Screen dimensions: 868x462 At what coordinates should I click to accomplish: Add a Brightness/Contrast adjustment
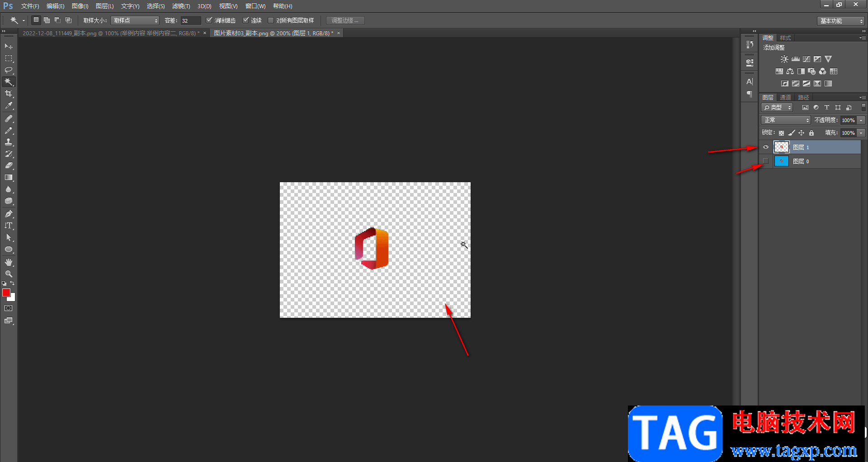[x=784, y=59]
